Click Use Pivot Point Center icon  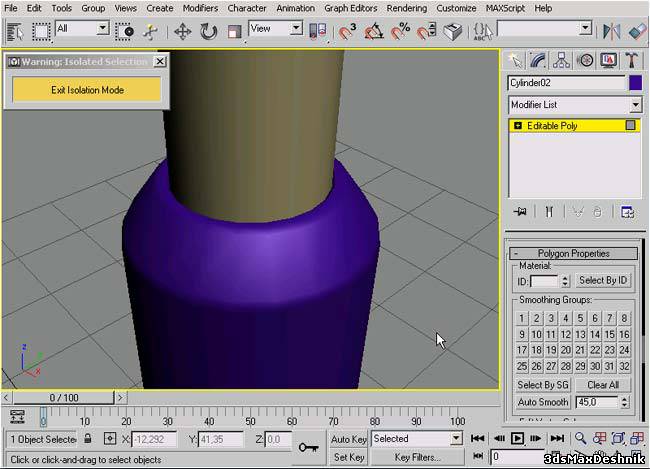click(318, 32)
